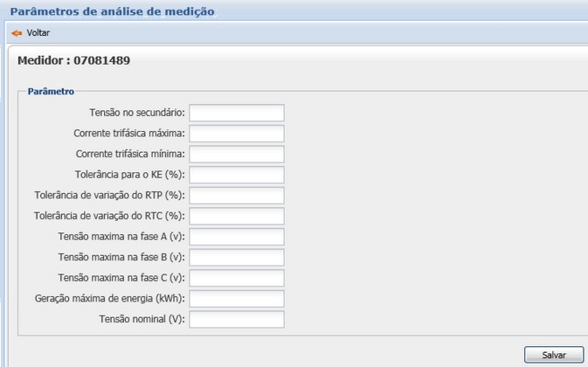Image resolution: width=588 pixels, height=367 pixels.
Task: Focus the Tolerância para o KE (%) field
Action: coord(237,175)
